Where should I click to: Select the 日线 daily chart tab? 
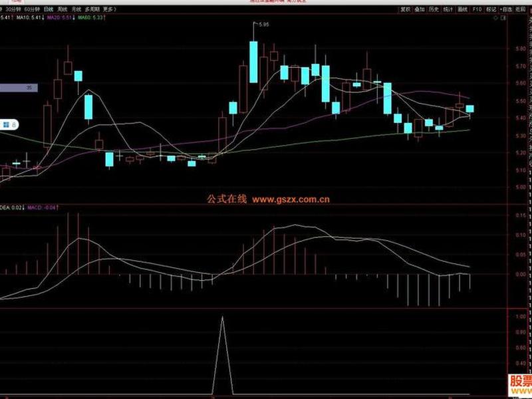tap(49, 9)
